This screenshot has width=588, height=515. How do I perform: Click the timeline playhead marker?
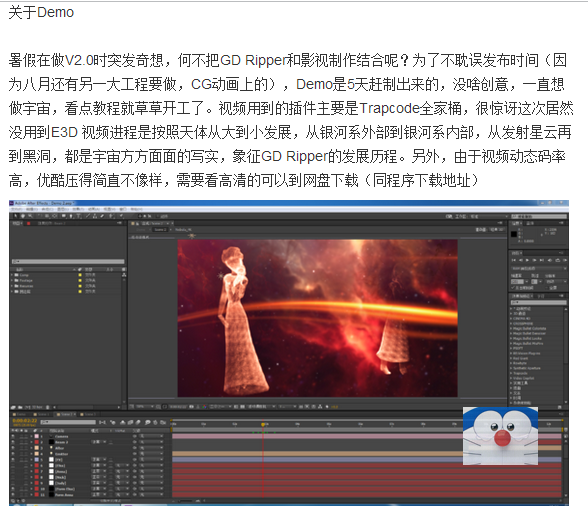[263, 424]
